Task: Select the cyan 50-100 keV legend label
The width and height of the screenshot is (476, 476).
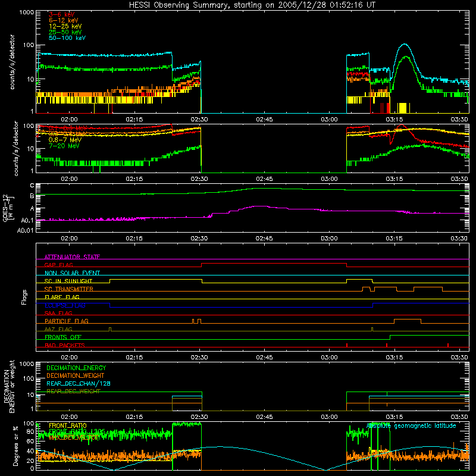Action: 67,38
